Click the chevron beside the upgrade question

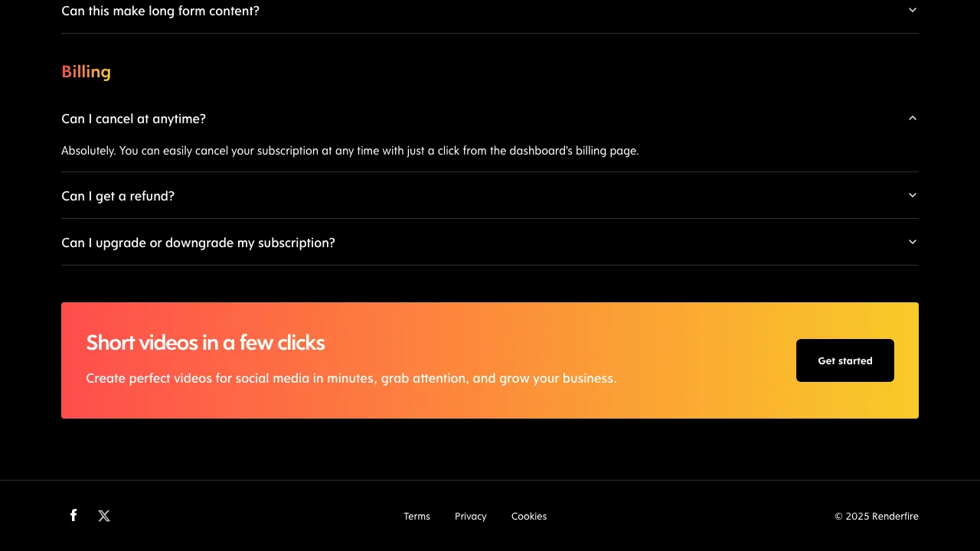912,242
